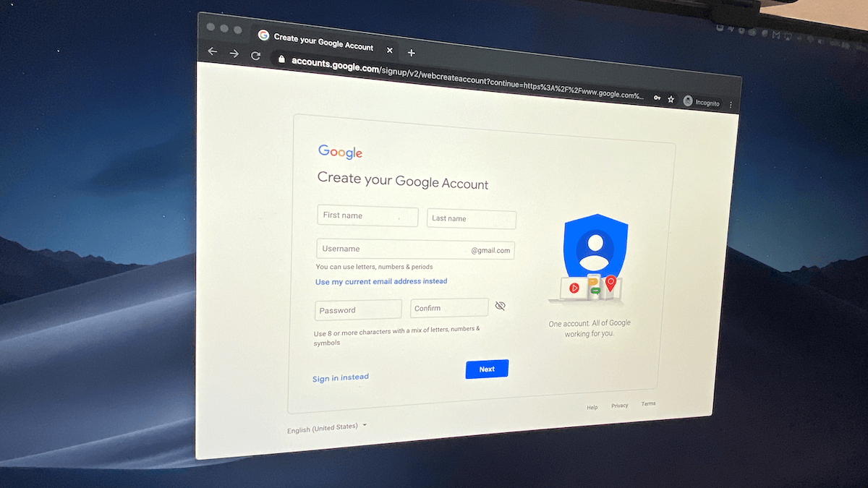
Task: Bookmark this page with the star icon
Action: (671, 99)
